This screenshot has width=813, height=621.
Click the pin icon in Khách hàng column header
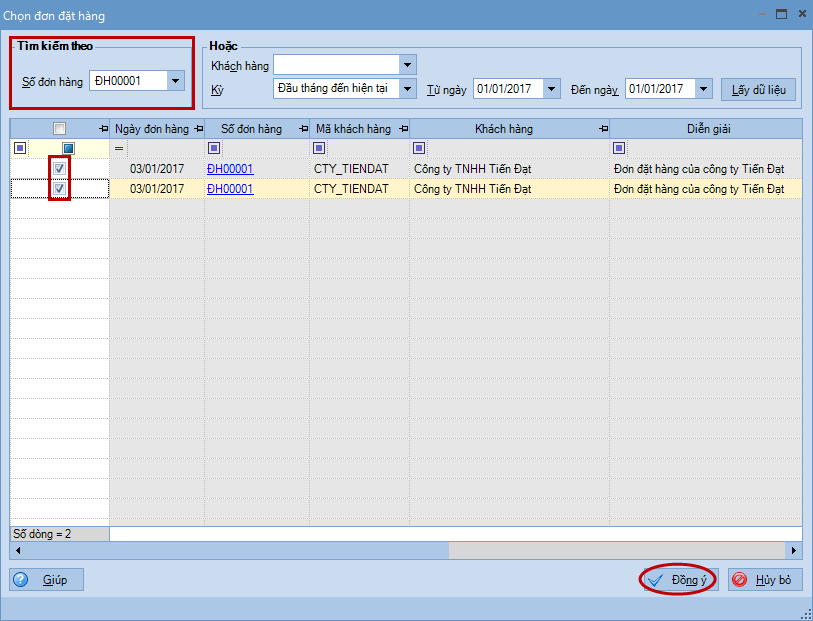(601, 129)
